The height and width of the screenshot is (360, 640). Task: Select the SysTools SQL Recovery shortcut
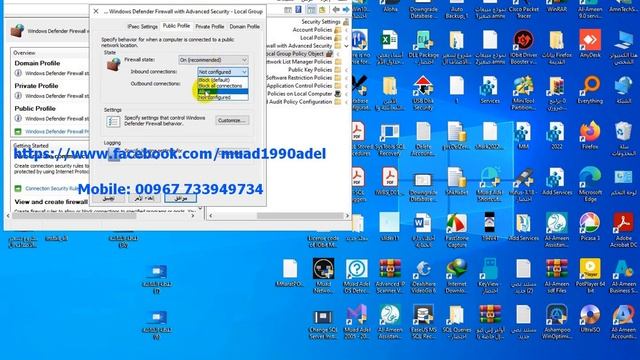tap(389, 139)
